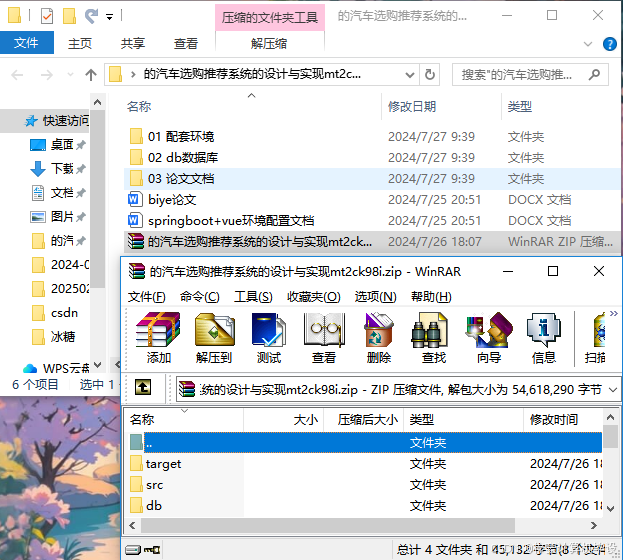623x560 pixels.
Task: Open the Explorer 文件 tab
Action: [x=26, y=43]
